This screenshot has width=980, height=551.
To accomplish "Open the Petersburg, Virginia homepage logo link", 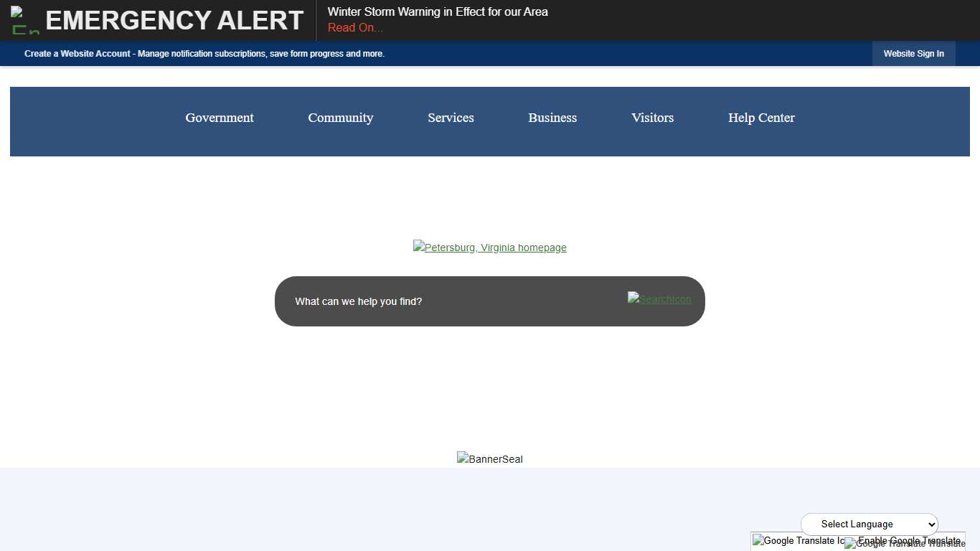I will pos(490,248).
